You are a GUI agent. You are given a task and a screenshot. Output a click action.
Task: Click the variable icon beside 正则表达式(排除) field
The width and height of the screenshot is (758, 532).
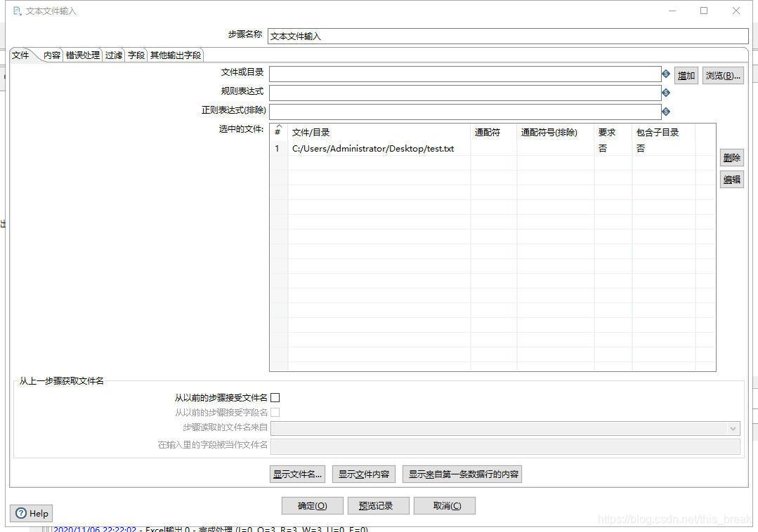pos(665,110)
